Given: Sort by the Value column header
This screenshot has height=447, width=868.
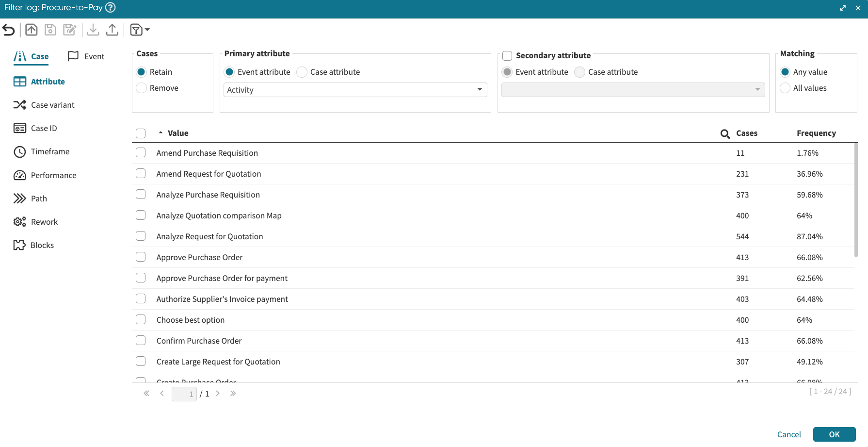Looking at the screenshot, I should click(177, 133).
